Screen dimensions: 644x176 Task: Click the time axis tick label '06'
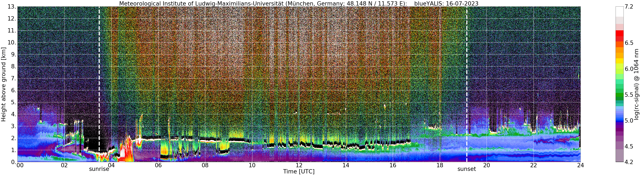coord(158,165)
